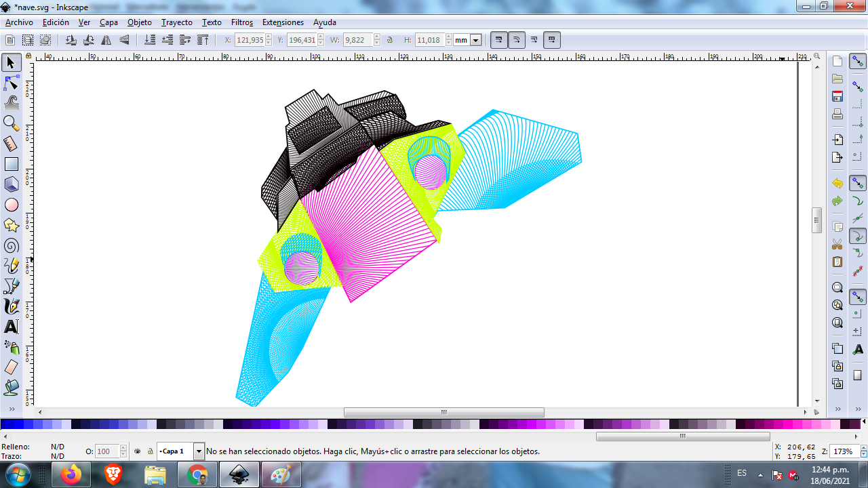Flip selection vertically
Image resolution: width=868 pixels, height=488 pixels.
point(123,40)
